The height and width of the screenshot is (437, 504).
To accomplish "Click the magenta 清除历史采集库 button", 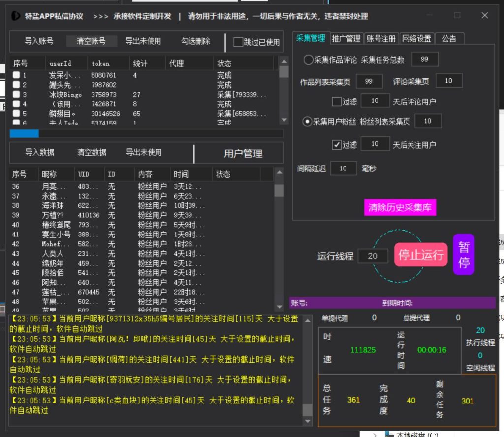I will (400, 207).
